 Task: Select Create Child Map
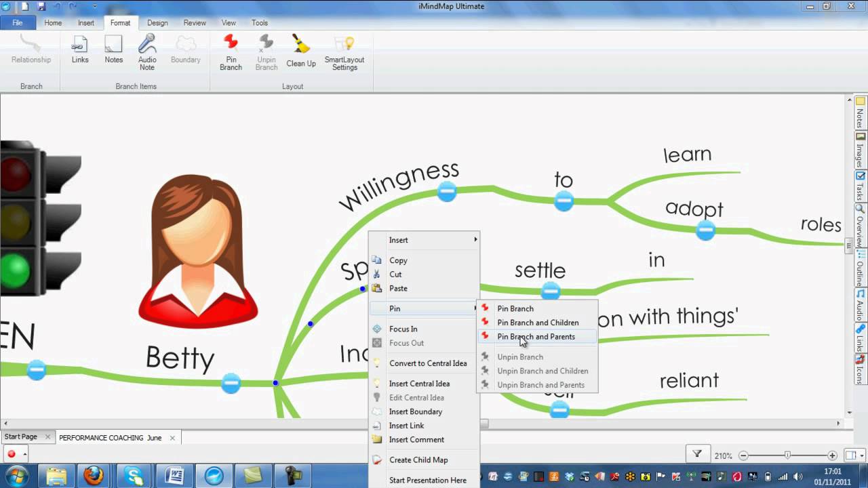(x=425, y=460)
